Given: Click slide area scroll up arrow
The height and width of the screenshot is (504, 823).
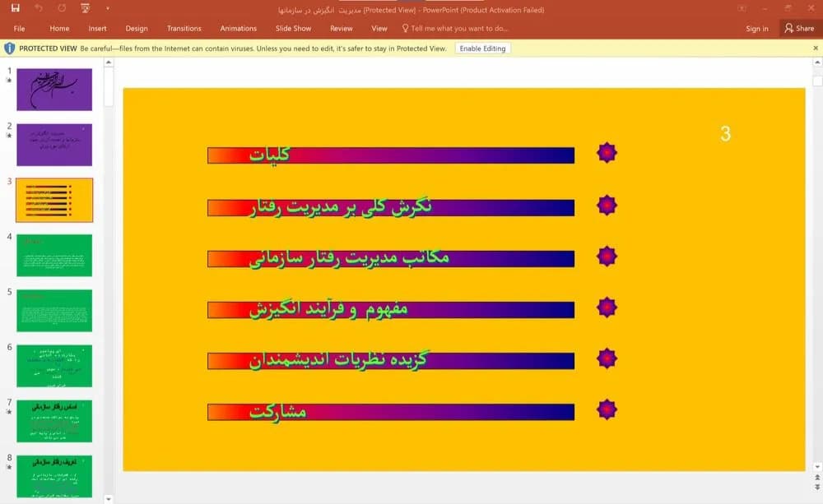Looking at the screenshot, I should (817, 62).
